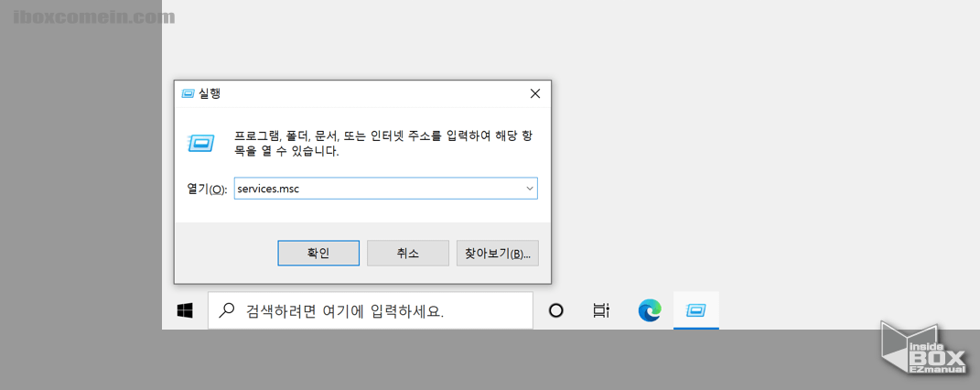Click the Run app icon in taskbar
This screenshot has width=980, height=390.
pyautogui.click(x=695, y=310)
